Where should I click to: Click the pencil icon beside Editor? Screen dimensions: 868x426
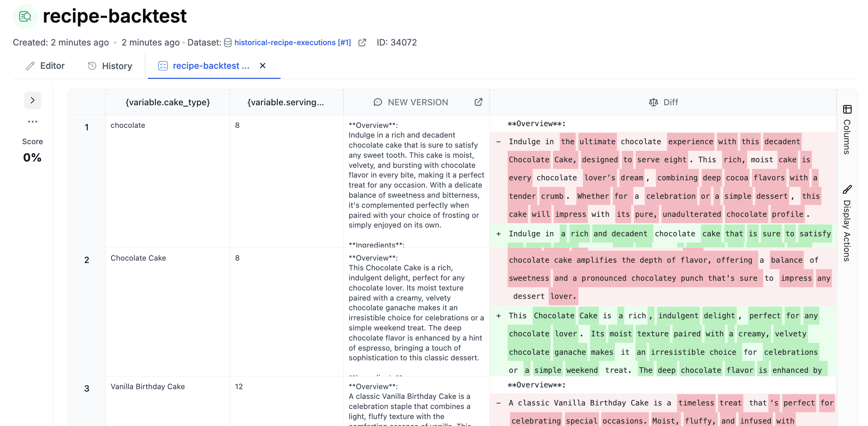point(30,66)
